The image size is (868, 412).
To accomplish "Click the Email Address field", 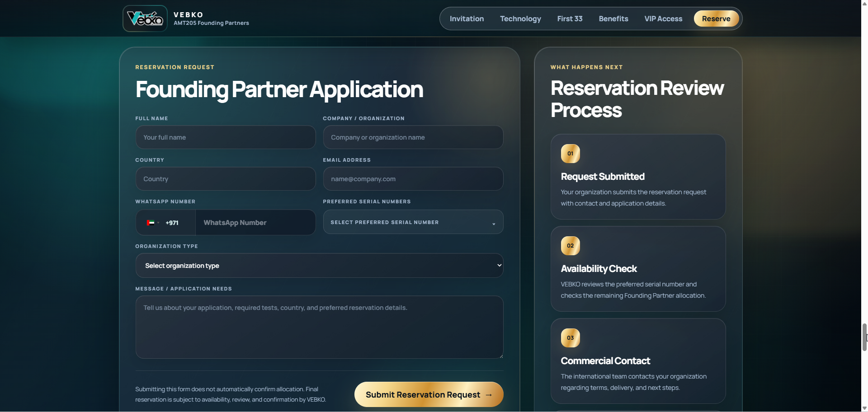I will click(413, 179).
